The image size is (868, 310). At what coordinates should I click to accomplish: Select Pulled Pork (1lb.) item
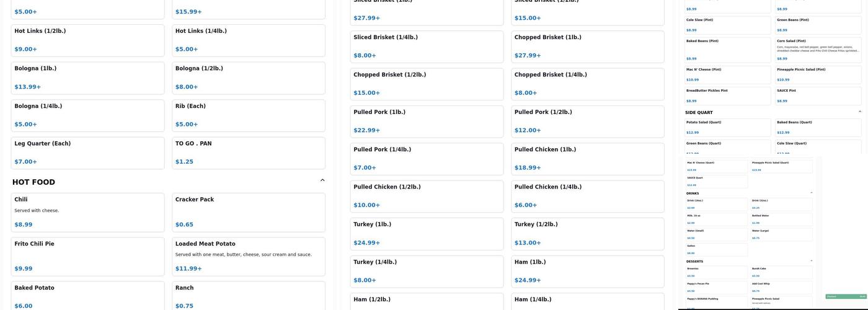click(x=427, y=122)
